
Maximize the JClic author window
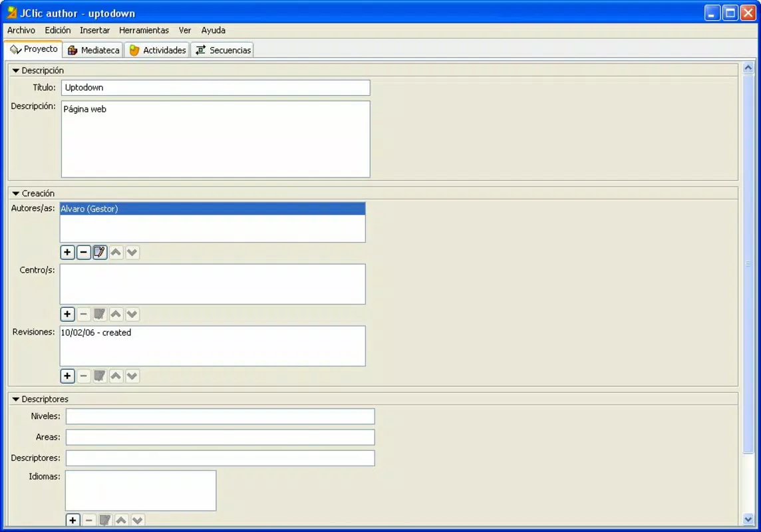click(730, 13)
